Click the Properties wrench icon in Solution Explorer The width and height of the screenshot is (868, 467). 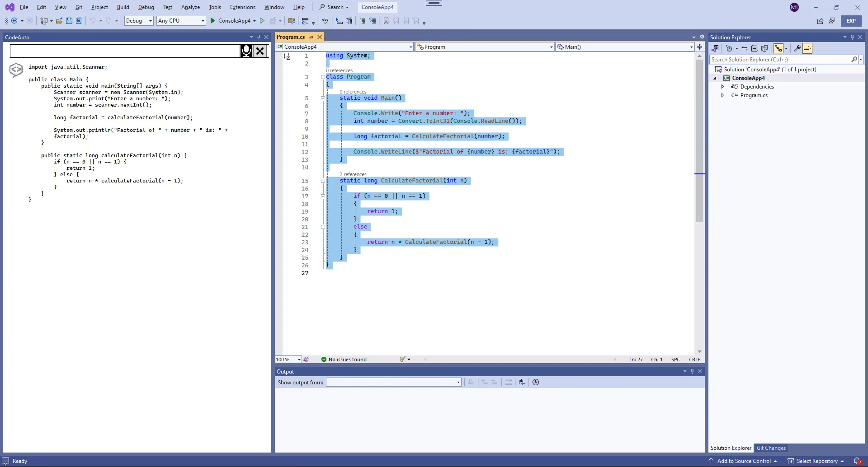[x=797, y=48]
